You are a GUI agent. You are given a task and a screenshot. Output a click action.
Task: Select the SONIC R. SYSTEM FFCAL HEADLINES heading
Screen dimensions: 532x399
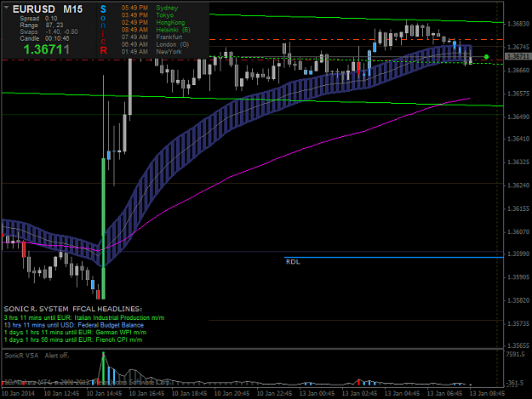point(73,309)
